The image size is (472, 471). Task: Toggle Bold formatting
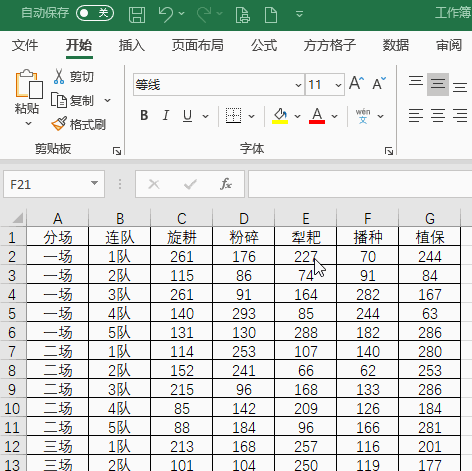tap(144, 116)
